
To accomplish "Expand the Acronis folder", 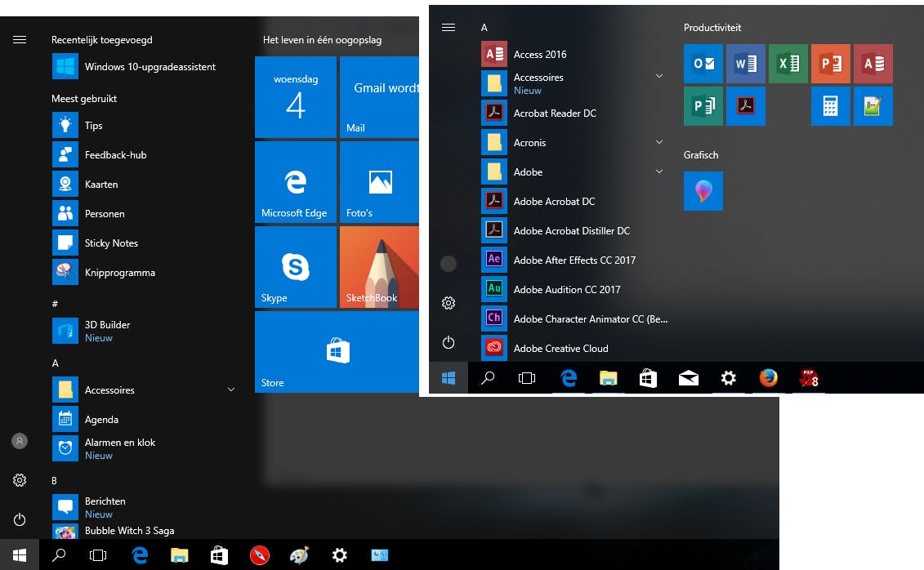I will click(x=658, y=143).
